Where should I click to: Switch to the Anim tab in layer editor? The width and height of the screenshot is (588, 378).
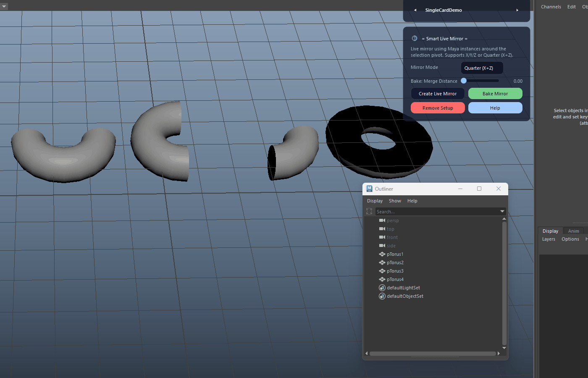click(573, 231)
